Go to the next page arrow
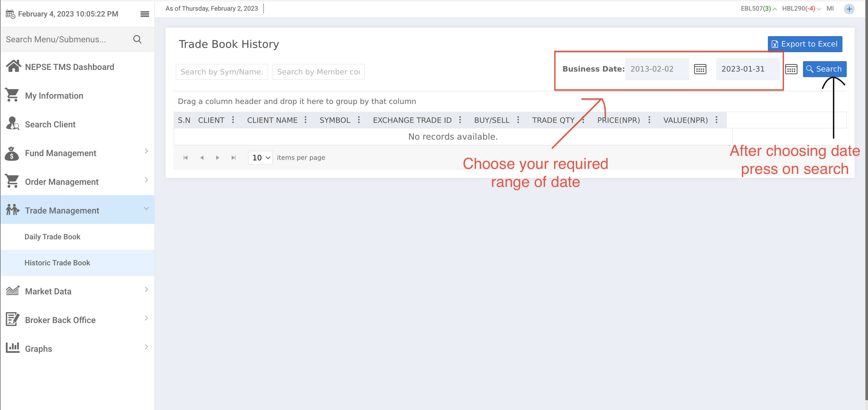Image resolution: width=868 pixels, height=410 pixels. [x=217, y=157]
